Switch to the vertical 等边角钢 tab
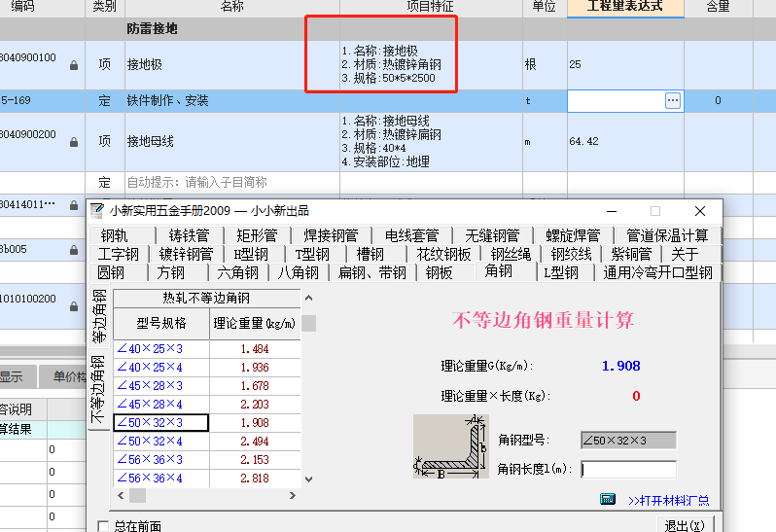 point(99,316)
